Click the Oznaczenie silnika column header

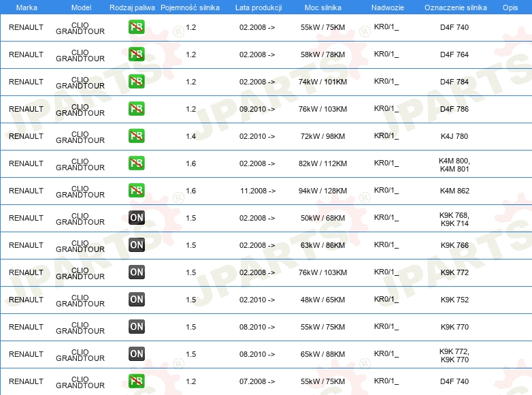[455, 7]
